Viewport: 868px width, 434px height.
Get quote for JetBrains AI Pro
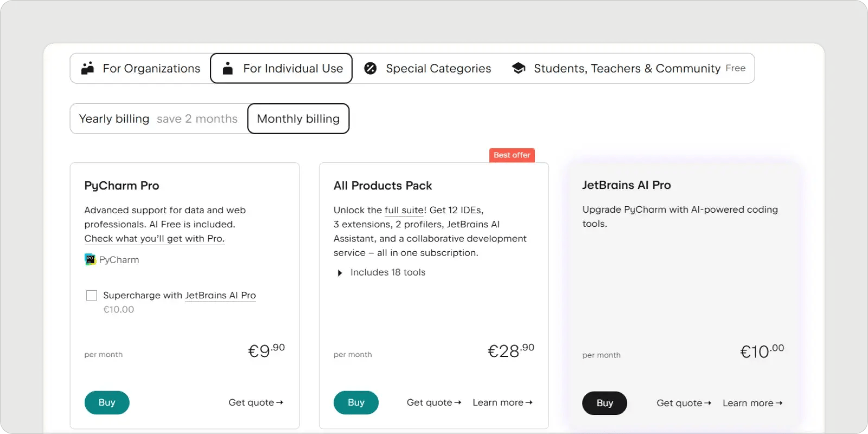click(684, 403)
